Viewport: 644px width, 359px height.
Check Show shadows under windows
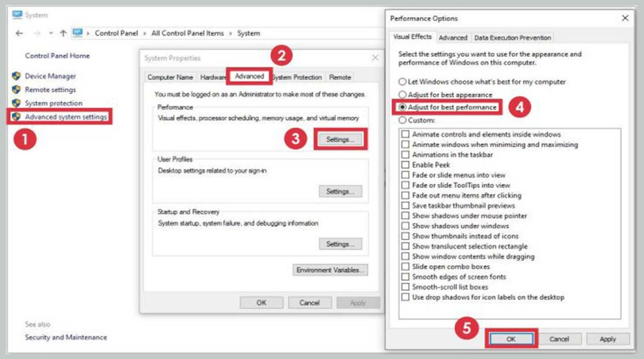[x=406, y=226]
